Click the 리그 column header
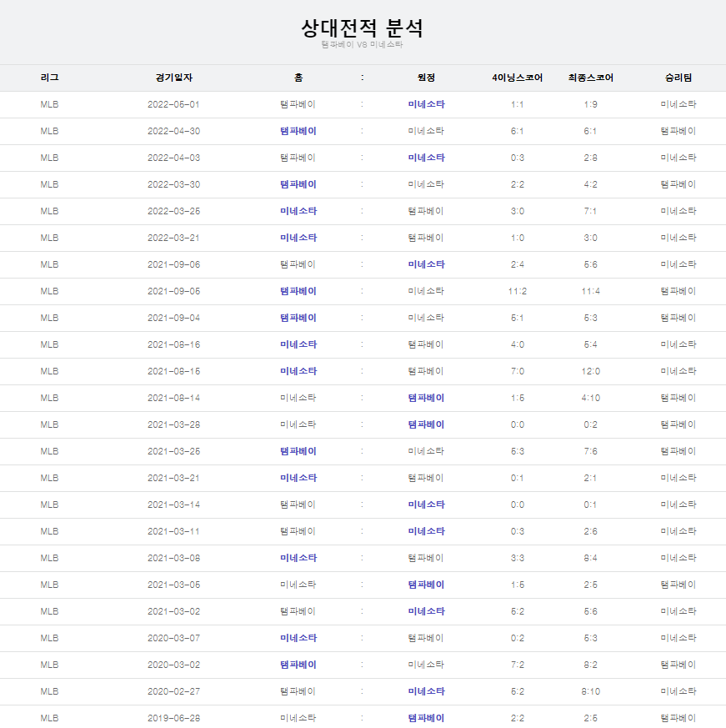The width and height of the screenshot is (726, 728). [x=50, y=78]
